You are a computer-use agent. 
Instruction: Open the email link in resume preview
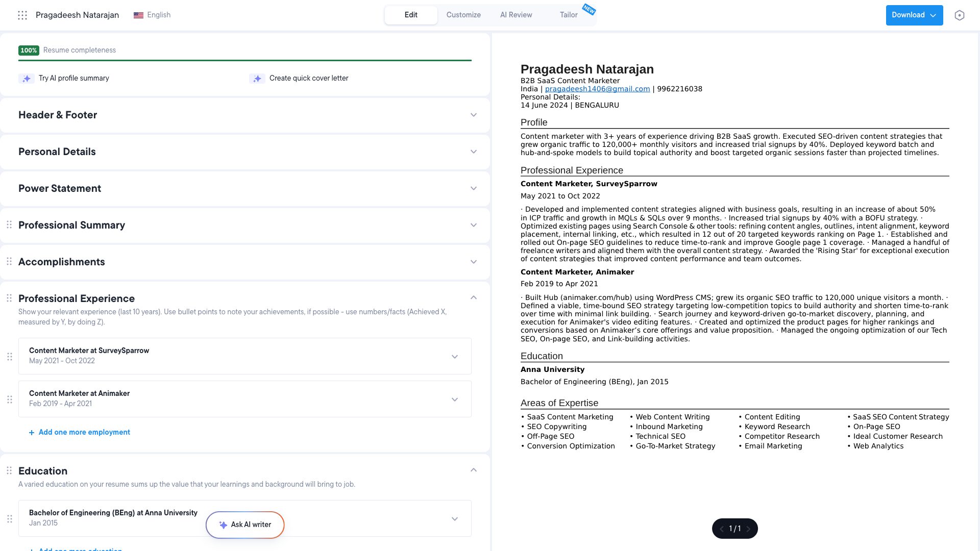597,89
